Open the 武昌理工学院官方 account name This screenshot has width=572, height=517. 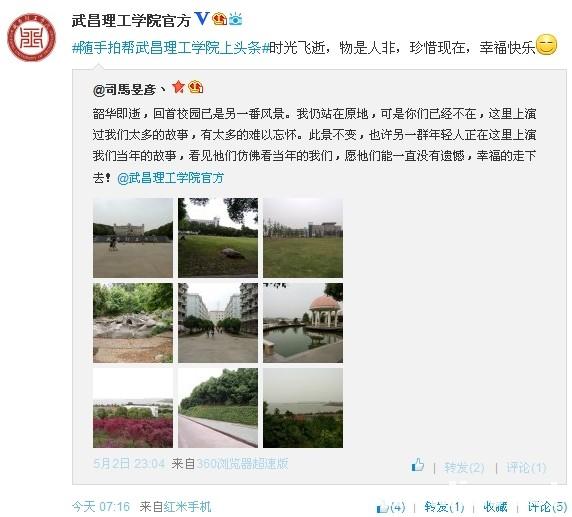(x=131, y=20)
